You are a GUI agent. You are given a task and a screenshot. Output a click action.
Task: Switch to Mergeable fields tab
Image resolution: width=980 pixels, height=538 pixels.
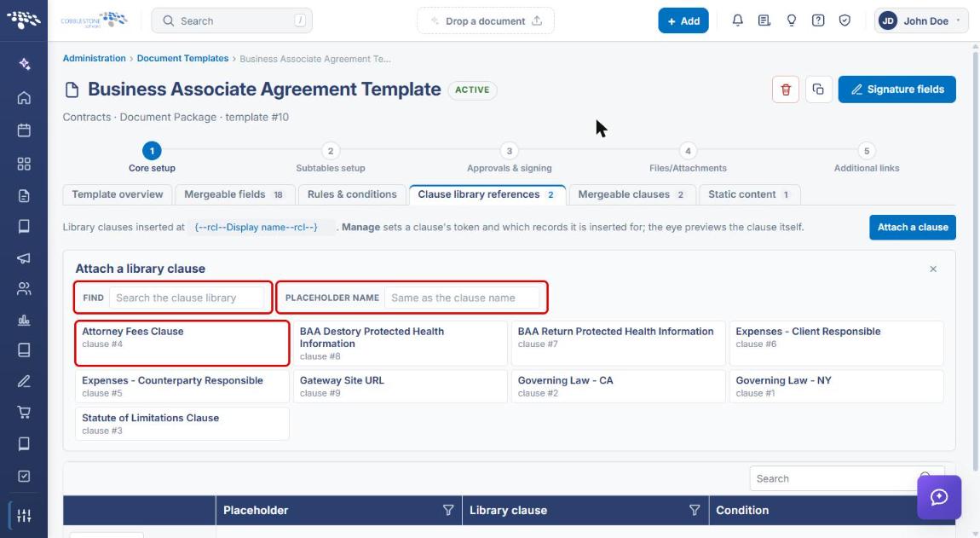pyautogui.click(x=234, y=194)
